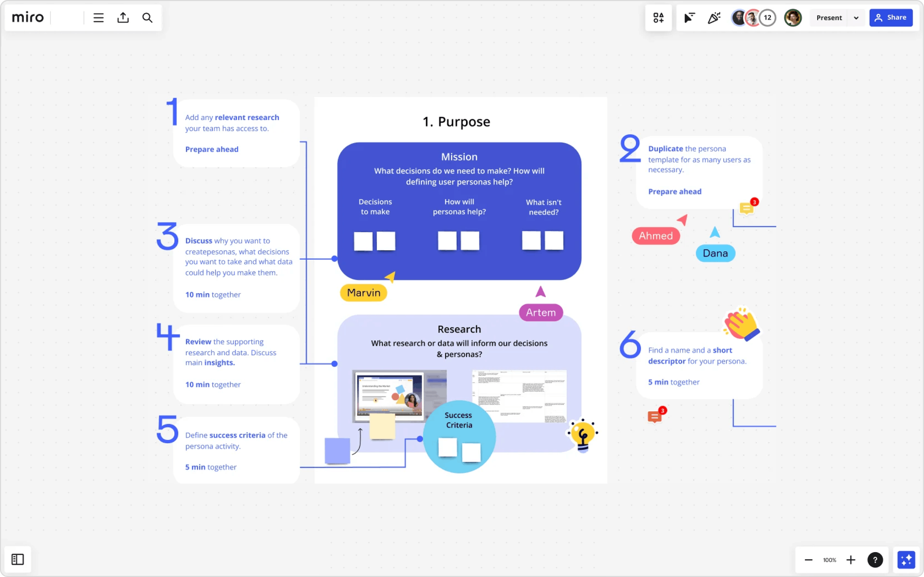Toggle collaborator cursors icon

pyautogui.click(x=689, y=18)
